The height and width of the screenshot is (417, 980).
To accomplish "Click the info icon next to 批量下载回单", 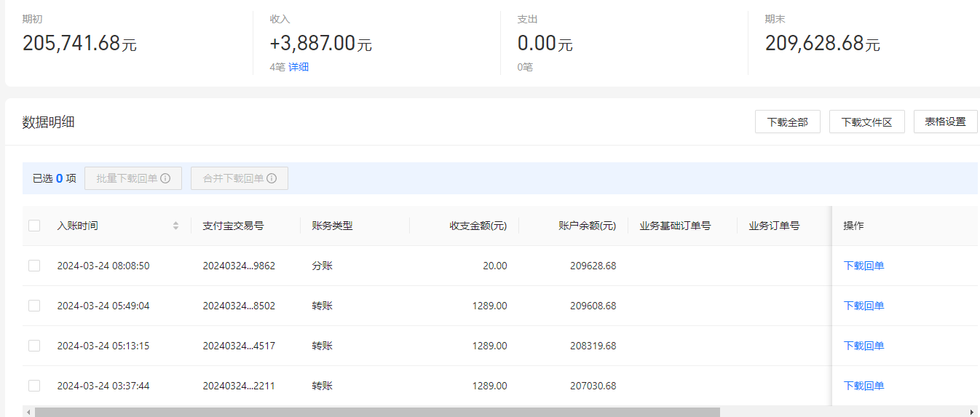I will 165,178.
